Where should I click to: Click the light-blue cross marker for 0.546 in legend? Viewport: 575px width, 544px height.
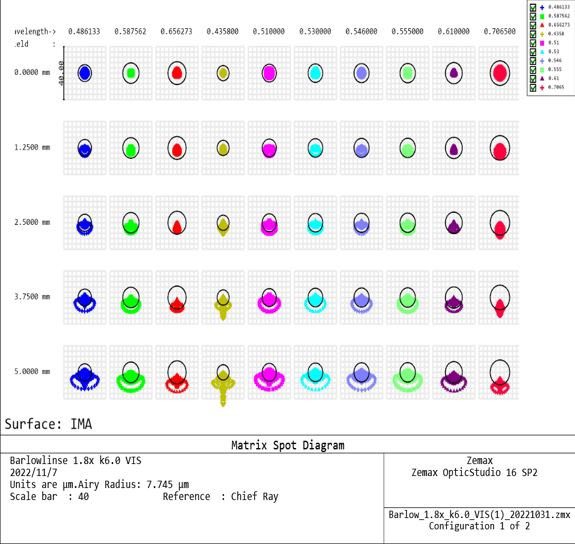tap(542, 61)
